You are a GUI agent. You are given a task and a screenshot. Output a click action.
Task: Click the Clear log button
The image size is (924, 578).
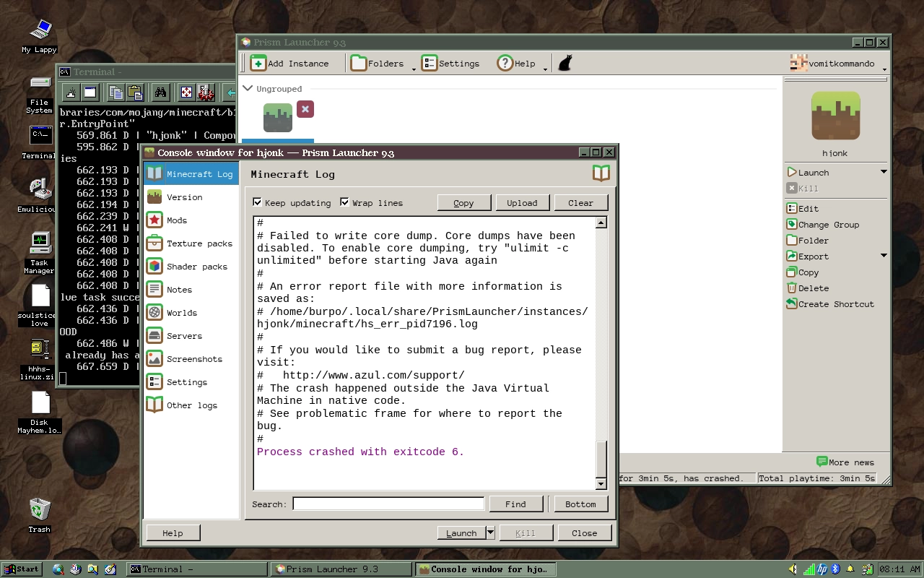pos(580,202)
